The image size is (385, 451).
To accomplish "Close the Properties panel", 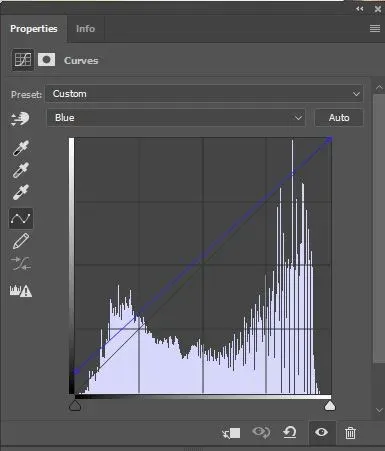I will [378, 9].
